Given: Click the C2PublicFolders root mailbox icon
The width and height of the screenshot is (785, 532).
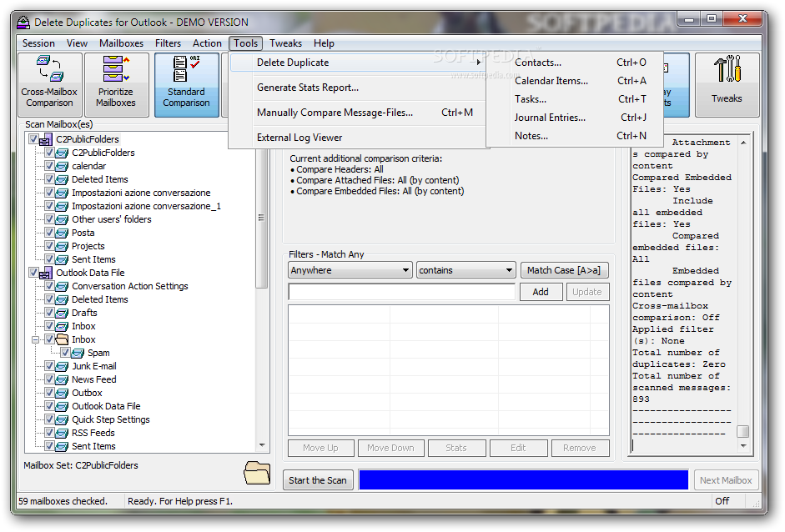Looking at the screenshot, I should point(46,139).
